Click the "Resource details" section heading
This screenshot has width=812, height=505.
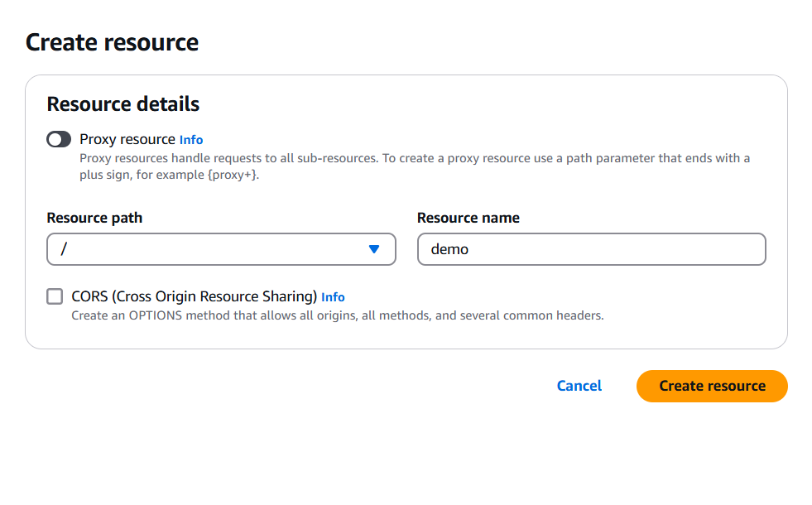click(123, 104)
